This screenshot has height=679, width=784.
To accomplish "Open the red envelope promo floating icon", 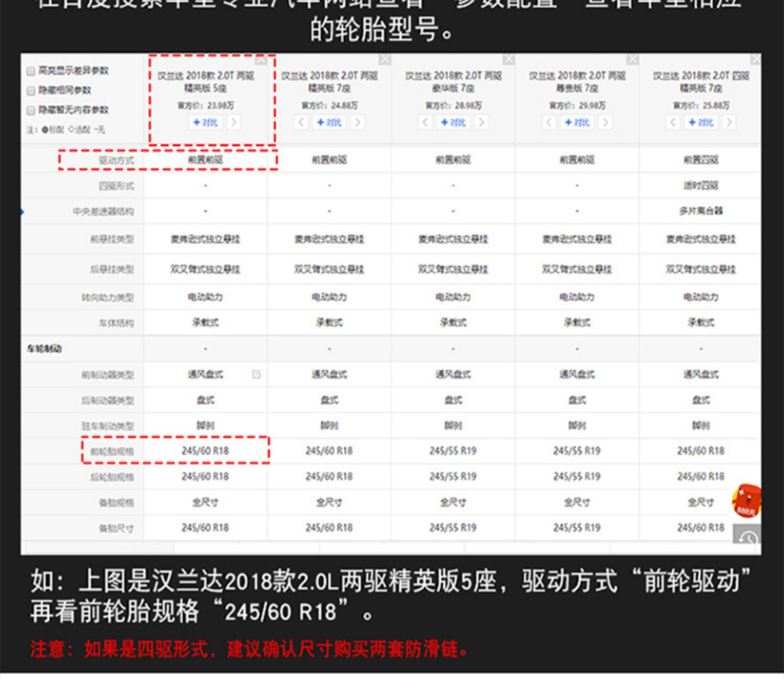I will pos(746,500).
